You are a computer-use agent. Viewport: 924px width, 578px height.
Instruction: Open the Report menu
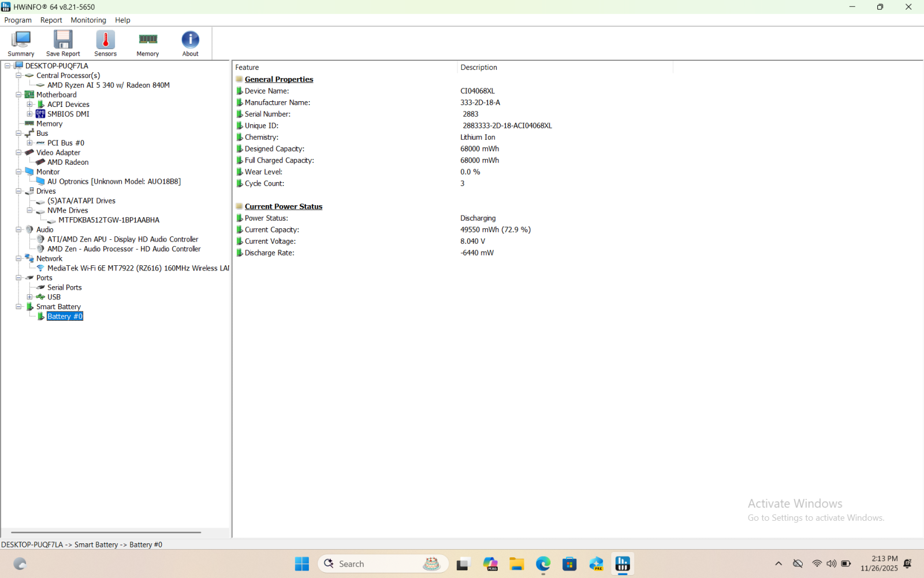pos(51,20)
